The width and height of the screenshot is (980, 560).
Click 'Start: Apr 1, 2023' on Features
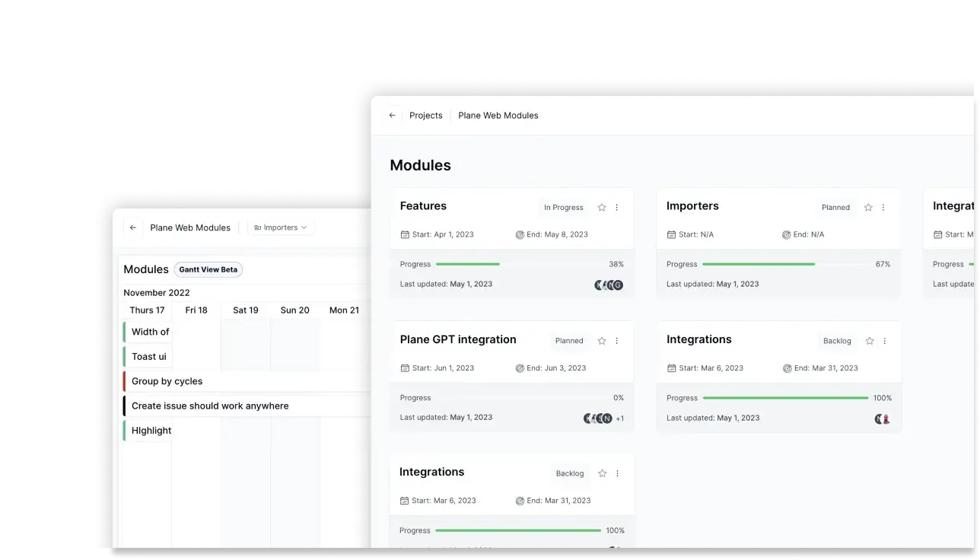coord(443,235)
